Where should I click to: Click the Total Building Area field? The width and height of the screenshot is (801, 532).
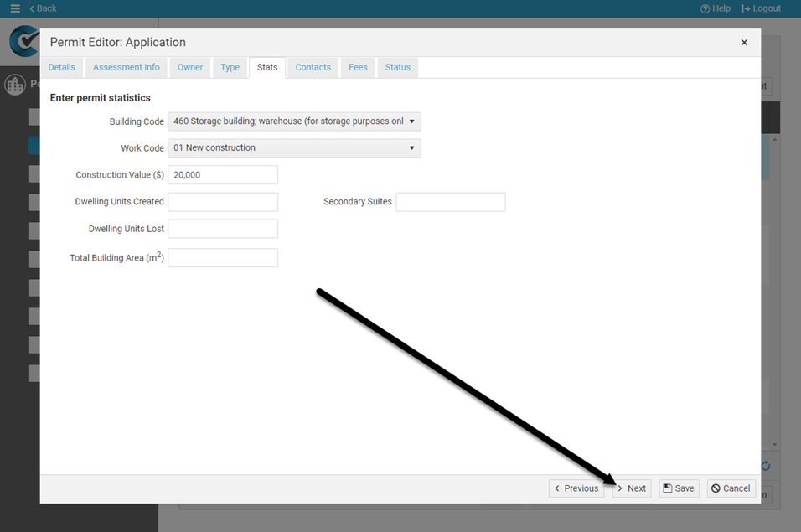223,258
